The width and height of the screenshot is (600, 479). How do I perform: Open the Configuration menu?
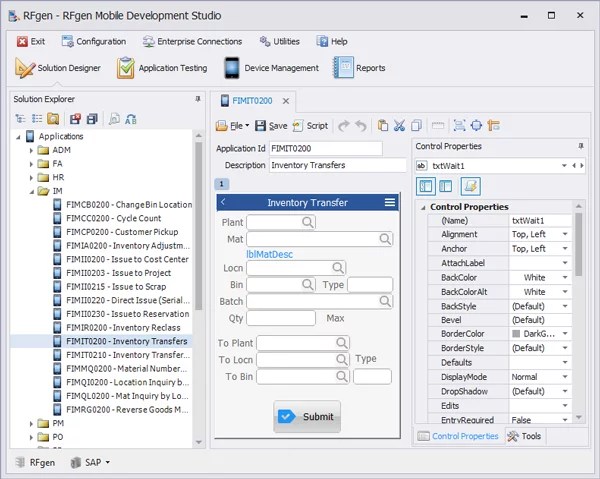pos(94,41)
